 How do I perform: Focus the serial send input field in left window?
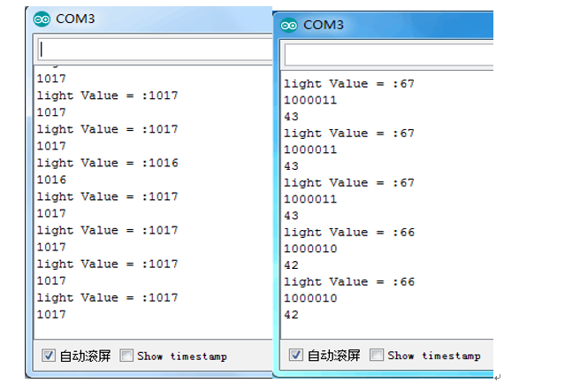(156, 50)
